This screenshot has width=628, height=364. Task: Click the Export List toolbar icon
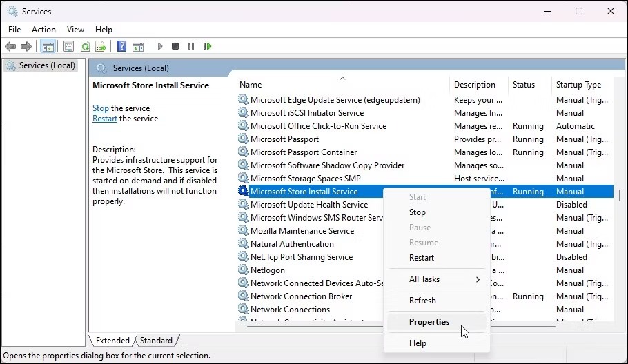(101, 46)
